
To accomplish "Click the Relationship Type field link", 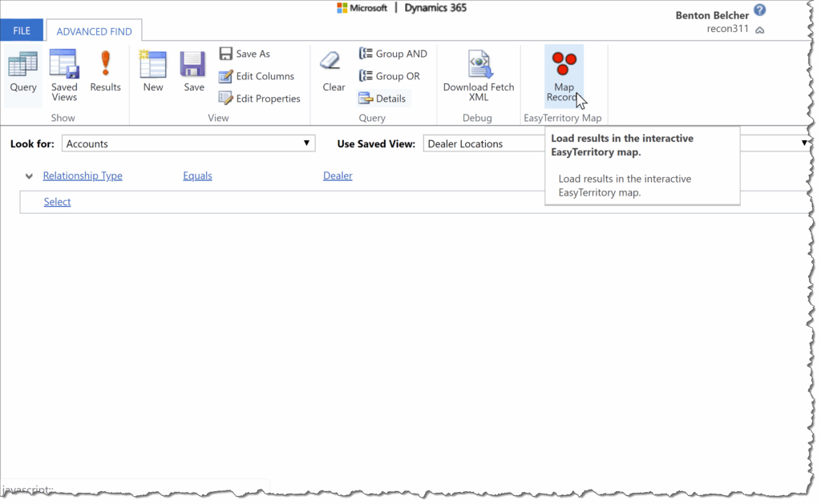I will [x=83, y=175].
